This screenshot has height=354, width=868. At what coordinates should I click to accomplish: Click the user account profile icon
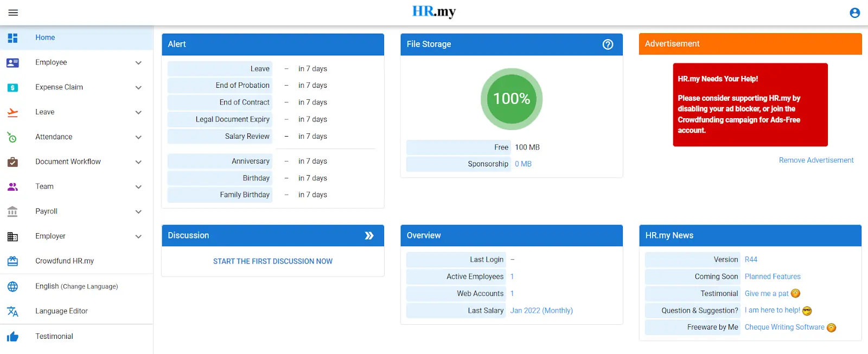pyautogui.click(x=854, y=12)
